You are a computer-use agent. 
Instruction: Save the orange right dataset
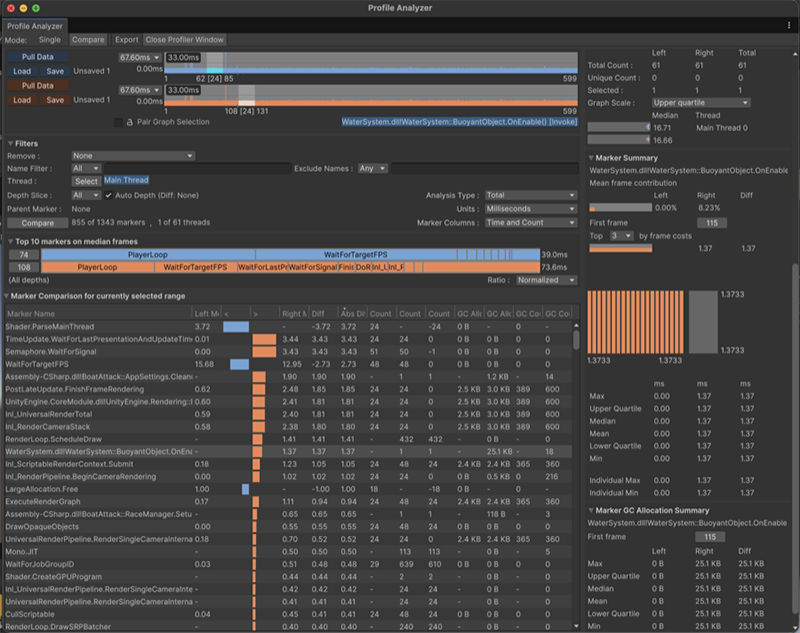point(55,100)
